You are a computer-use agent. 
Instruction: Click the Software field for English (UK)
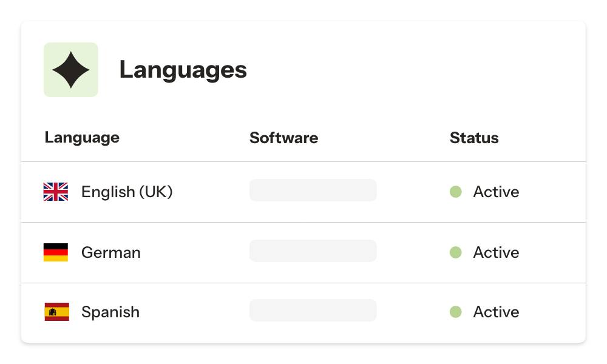pos(313,190)
